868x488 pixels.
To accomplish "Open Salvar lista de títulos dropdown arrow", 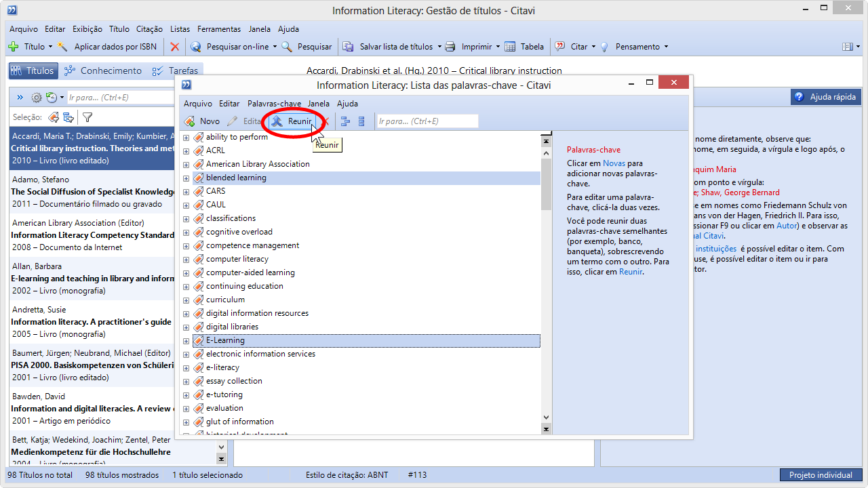I will (439, 47).
